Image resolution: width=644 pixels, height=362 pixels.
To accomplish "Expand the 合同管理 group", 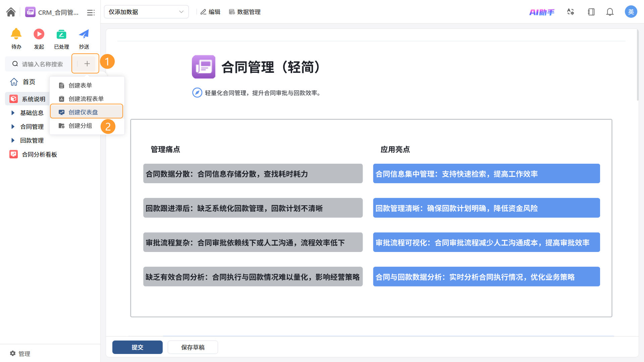I will 13,126.
